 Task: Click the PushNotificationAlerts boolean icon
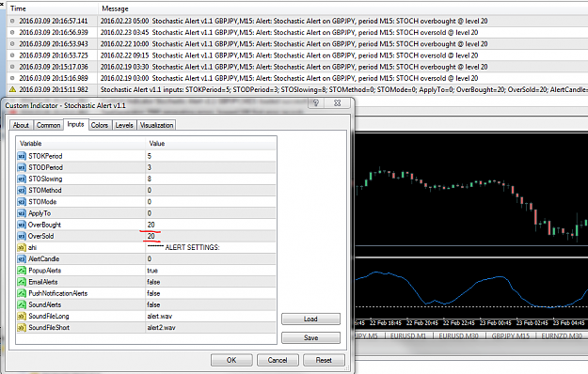[x=22, y=293]
